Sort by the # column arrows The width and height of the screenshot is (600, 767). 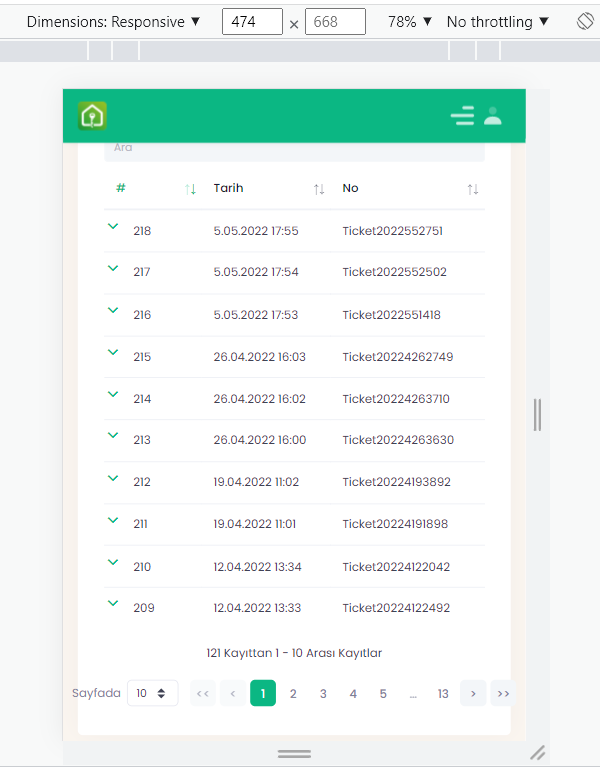[191, 189]
